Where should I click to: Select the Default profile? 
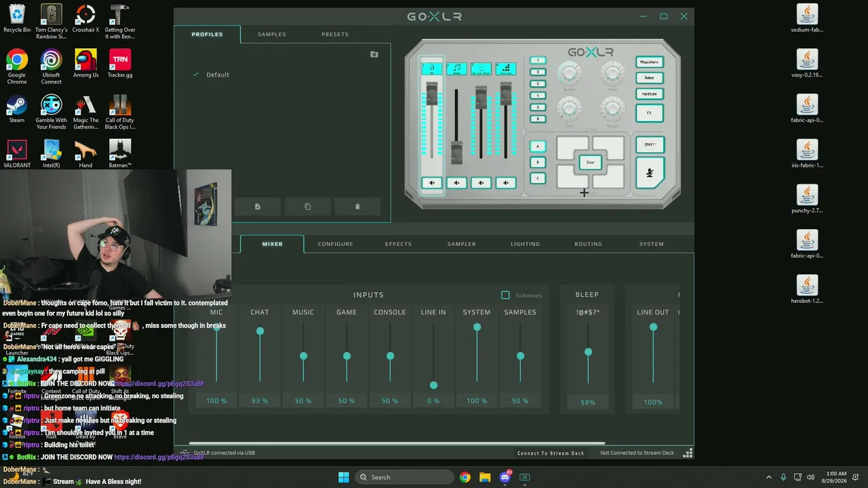point(218,75)
